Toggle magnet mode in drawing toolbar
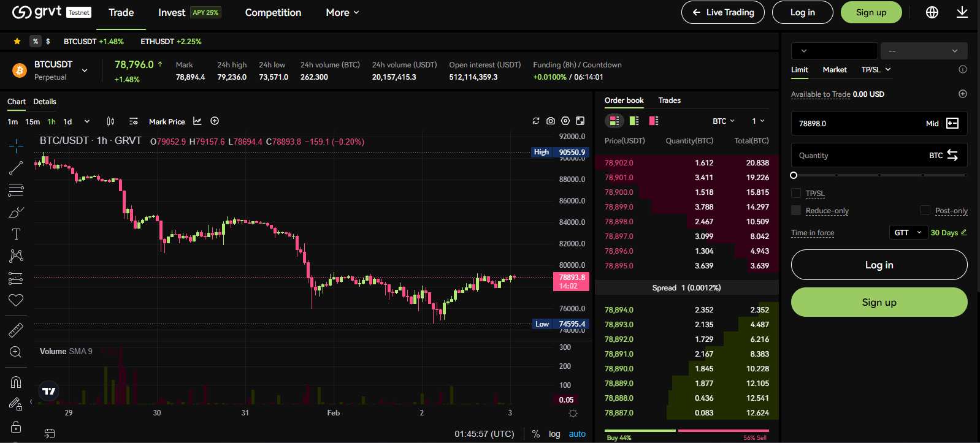This screenshot has width=980, height=443. [x=16, y=382]
